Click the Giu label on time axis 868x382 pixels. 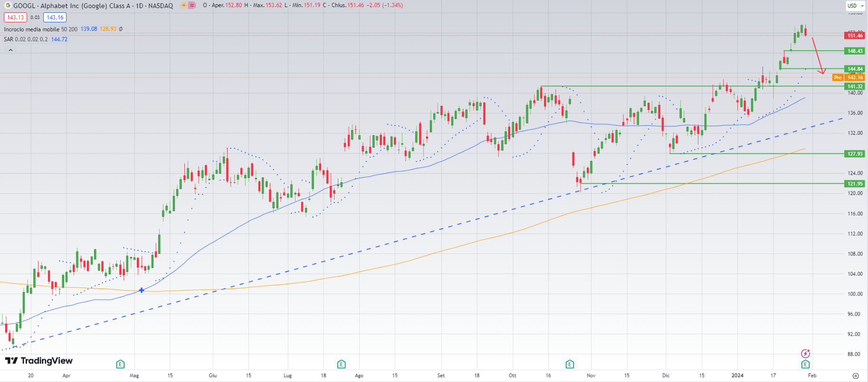(213, 375)
